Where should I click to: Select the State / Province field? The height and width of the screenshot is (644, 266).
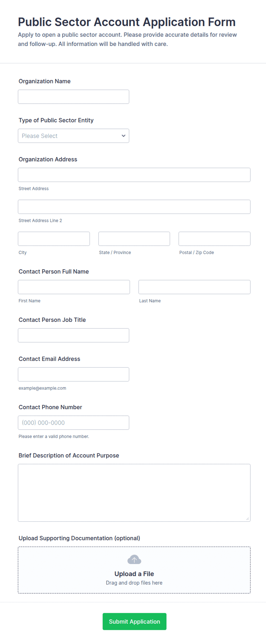134,239
